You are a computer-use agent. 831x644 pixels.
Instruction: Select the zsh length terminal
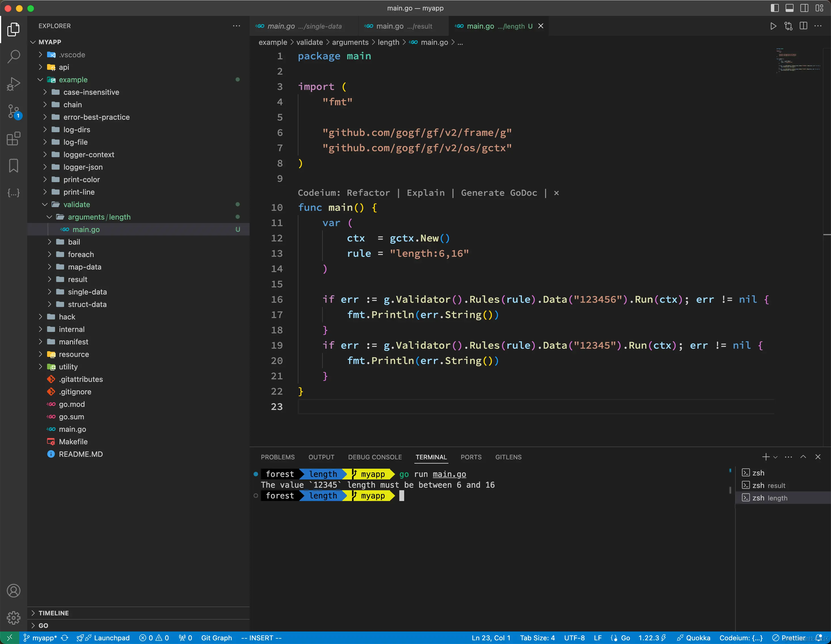pos(783,498)
